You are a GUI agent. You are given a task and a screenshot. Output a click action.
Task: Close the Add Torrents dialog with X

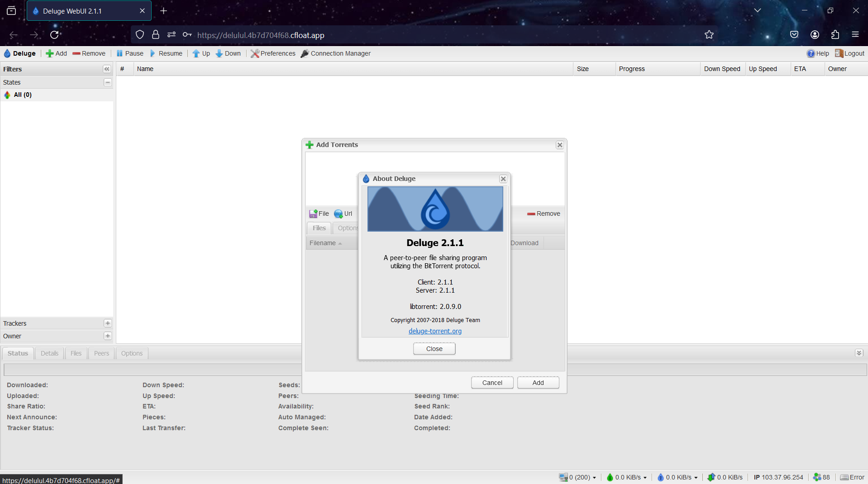560,145
